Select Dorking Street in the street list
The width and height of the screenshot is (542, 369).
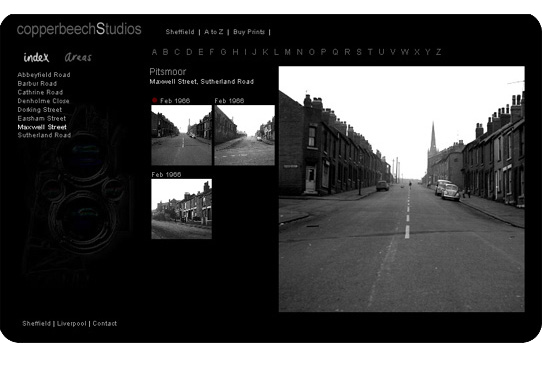click(x=40, y=110)
